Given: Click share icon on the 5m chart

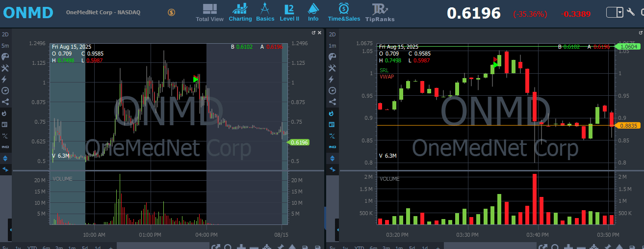Looking at the screenshot, I should (x=5, y=102).
